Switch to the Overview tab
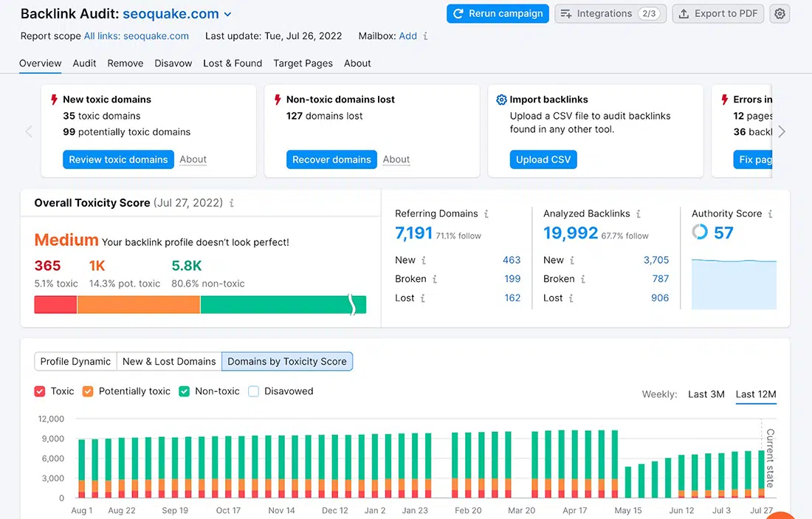 point(41,63)
